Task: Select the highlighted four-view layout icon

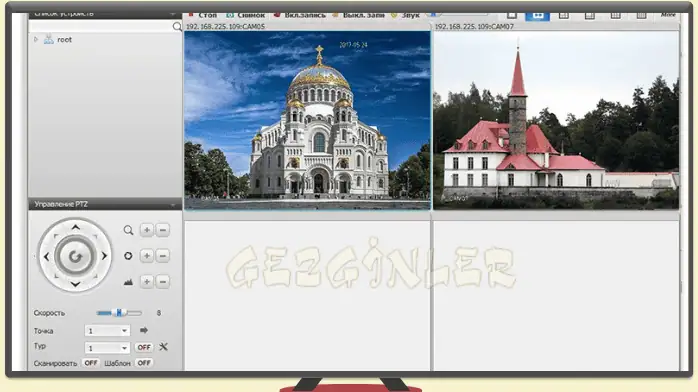Action: [x=538, y=16]
